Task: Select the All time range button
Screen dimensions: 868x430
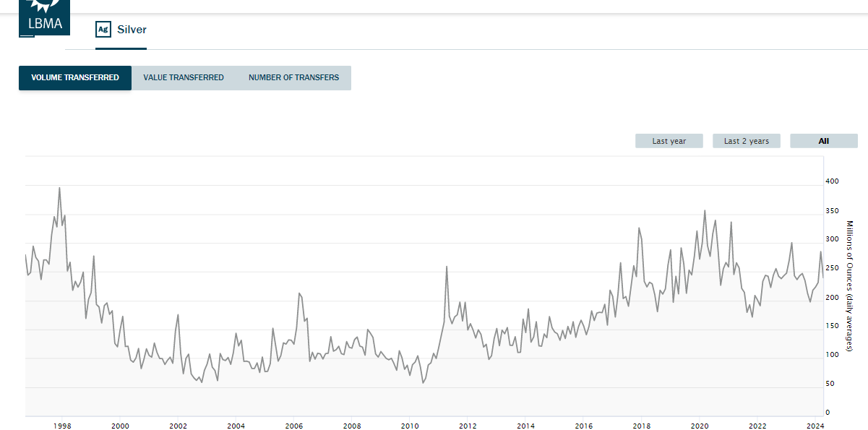Action: (824, 141)
